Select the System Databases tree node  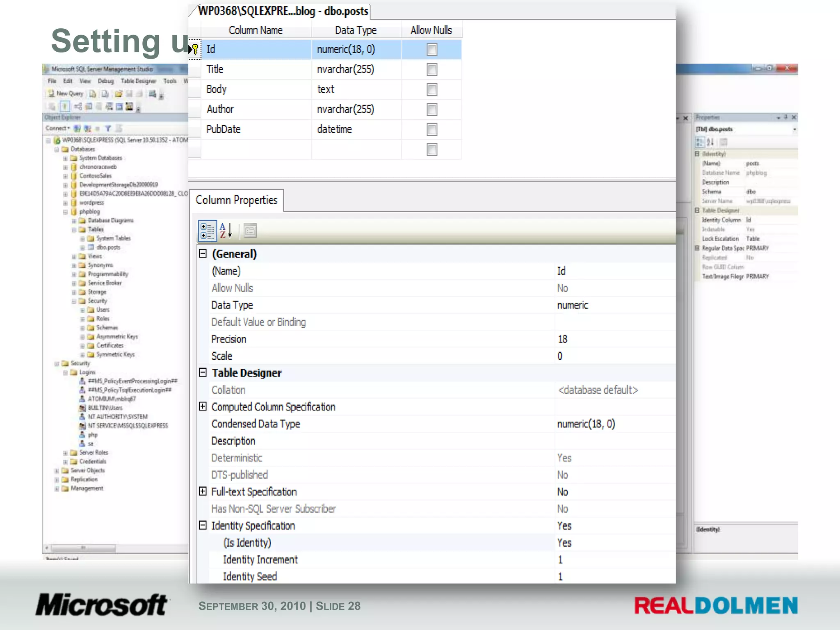[100, 158]
